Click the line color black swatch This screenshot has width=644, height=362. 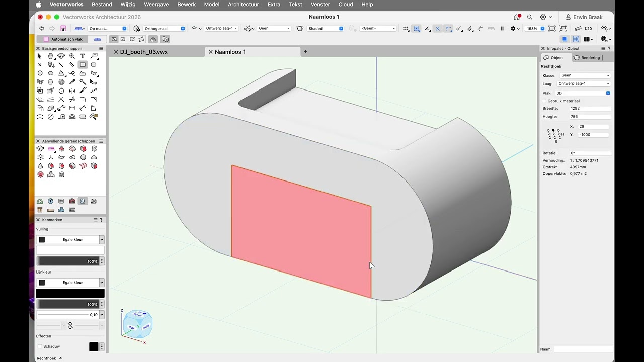pyautogui.click(x=70, y=293)
